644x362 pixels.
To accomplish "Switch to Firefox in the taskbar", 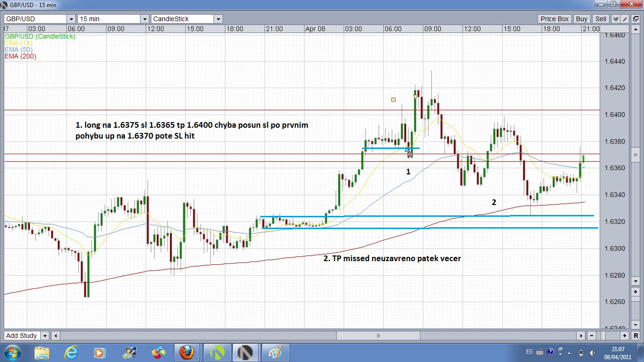I will point(187,352).
